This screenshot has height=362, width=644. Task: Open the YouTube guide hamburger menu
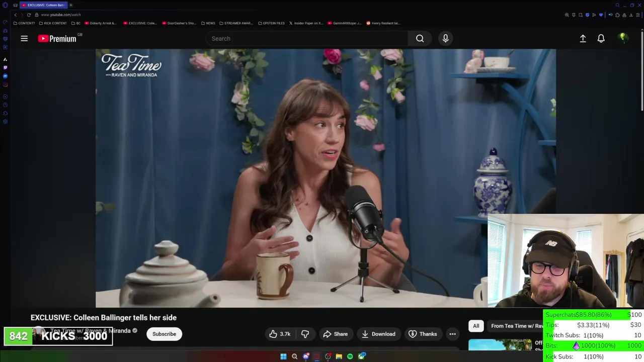[24, 38]
